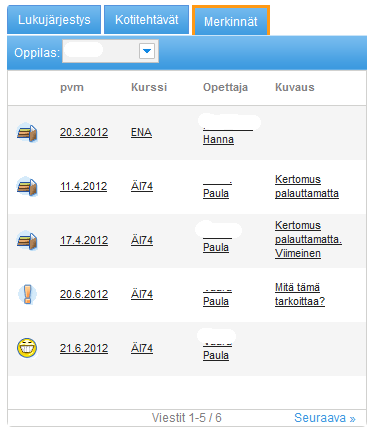Screen dimensions: 374x434
Task: Click the grinning smiley icon for the 21.6.2012 entry
Action: (27, 348)
